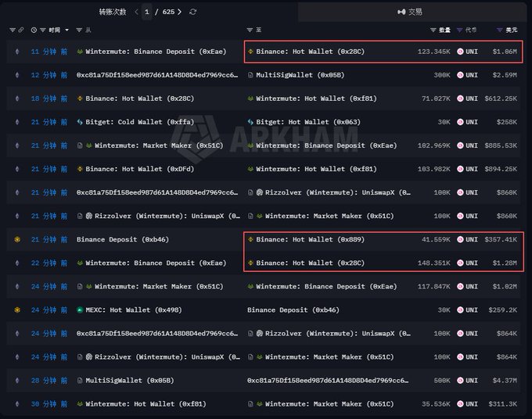The image size is (532, 419).
Task: Click the Ethereum icon in the 30 分钟 前 row
Action: click(17, 403)
